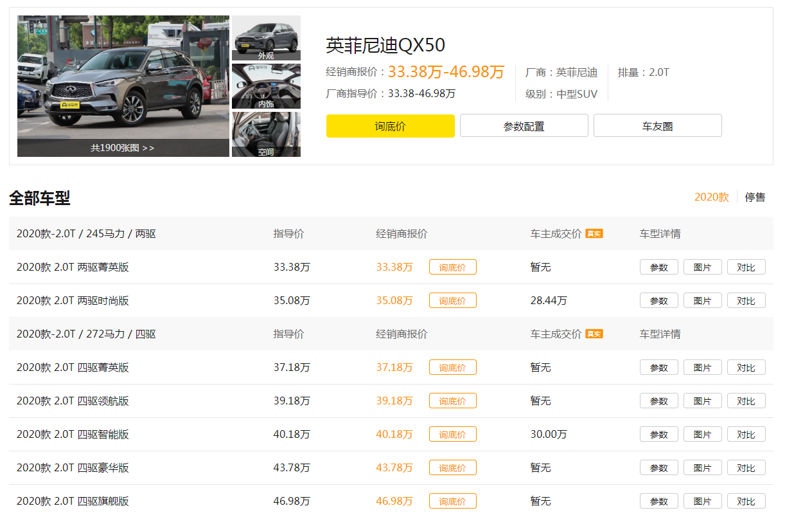Click the 2020款-2.0T / 245马力 / 两驱 header
812x515 pixels.
point(86,234)
